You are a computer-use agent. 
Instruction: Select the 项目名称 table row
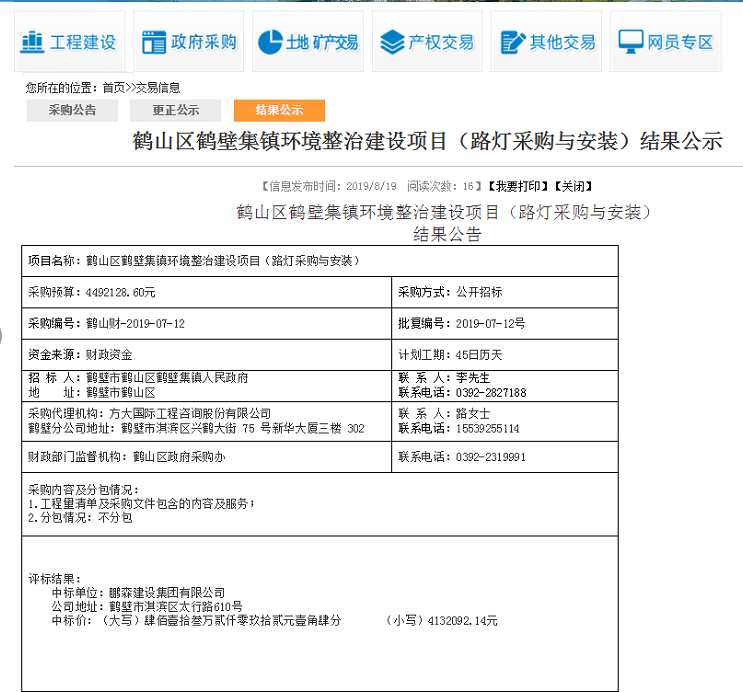click(x=320, y=261)
